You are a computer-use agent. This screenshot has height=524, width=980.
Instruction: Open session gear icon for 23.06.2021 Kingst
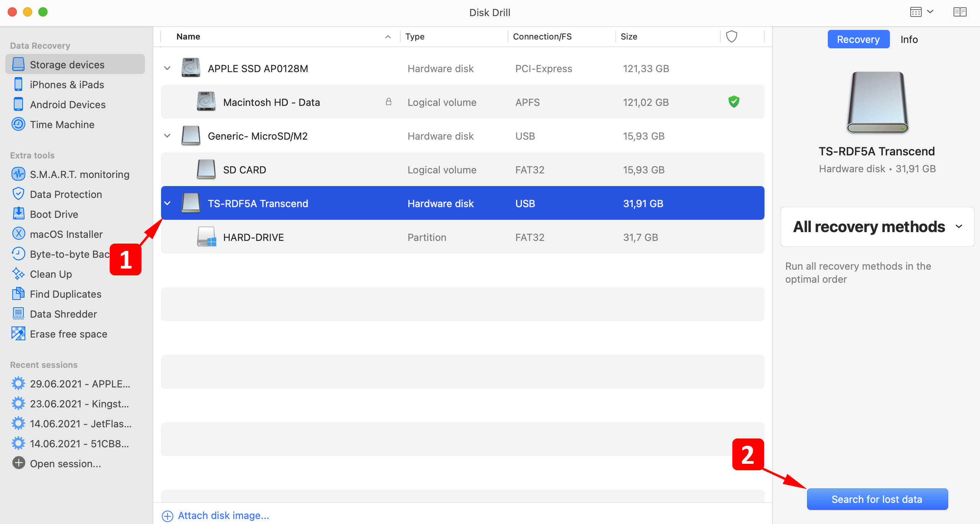point(18,404)
